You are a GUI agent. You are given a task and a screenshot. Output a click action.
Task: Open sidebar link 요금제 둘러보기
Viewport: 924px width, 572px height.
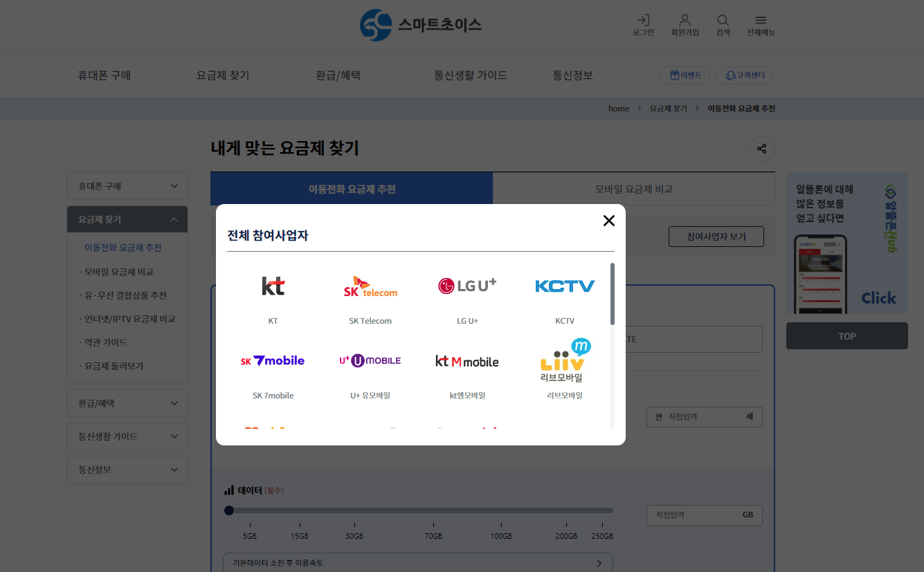[114, 366]
